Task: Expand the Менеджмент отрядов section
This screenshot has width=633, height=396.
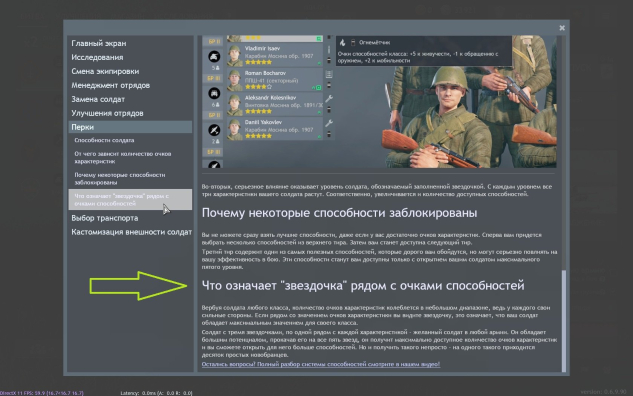Action: tap(111, 85)
